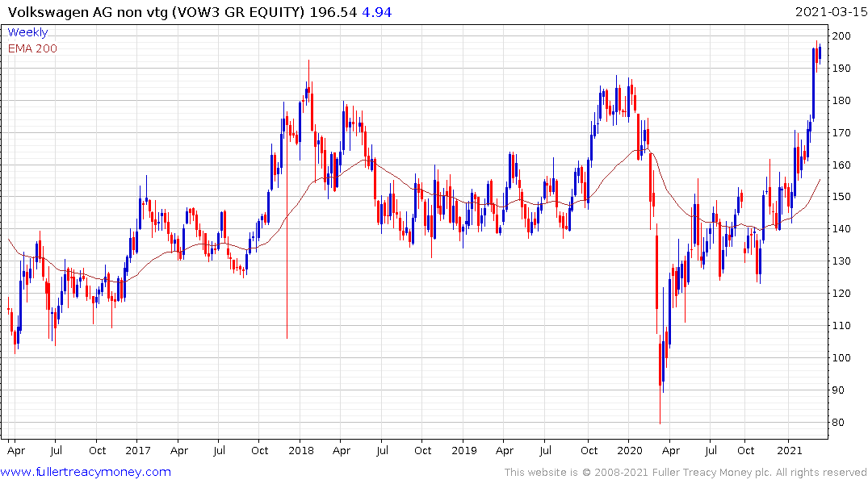Select the EMA 200 legend label
Screen dimensions: 868x484
tap(32, 48)
